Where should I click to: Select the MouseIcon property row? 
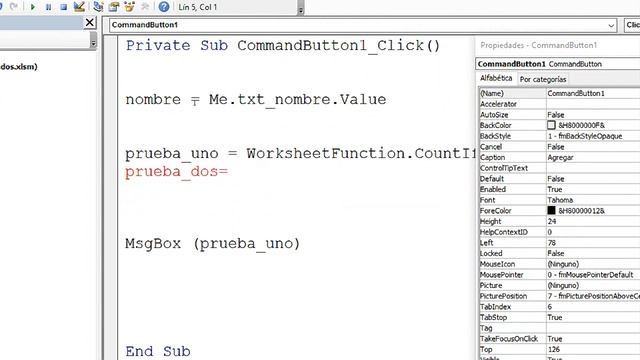(560, 264)
